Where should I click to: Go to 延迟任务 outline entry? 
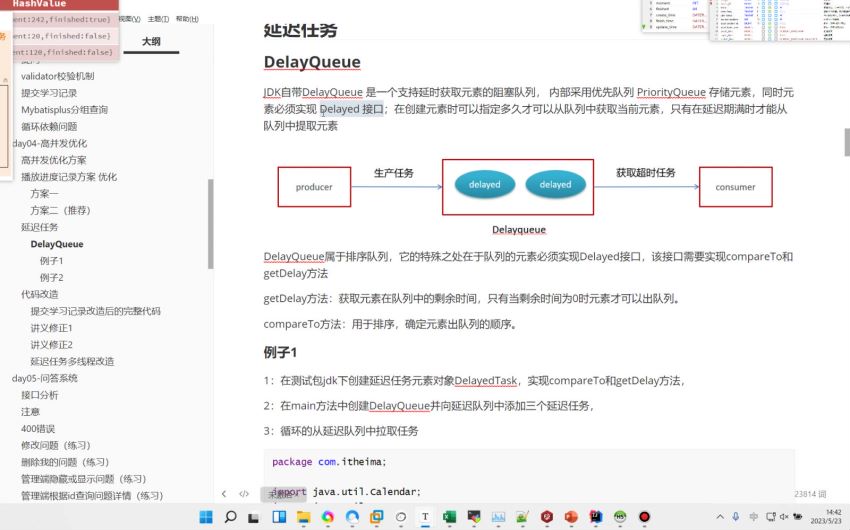[40, 227]
